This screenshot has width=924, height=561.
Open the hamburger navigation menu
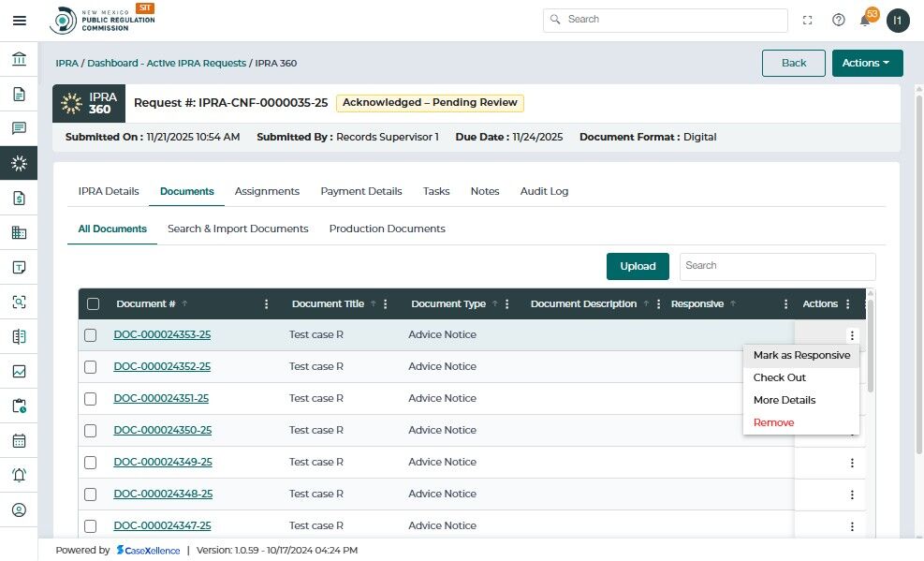(19, 20)
